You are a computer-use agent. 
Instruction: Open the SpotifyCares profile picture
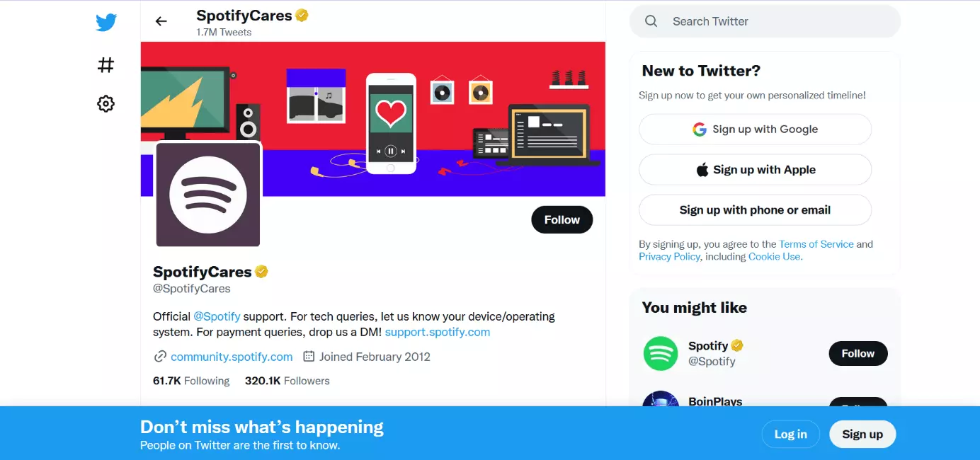(x=208, y=195)
